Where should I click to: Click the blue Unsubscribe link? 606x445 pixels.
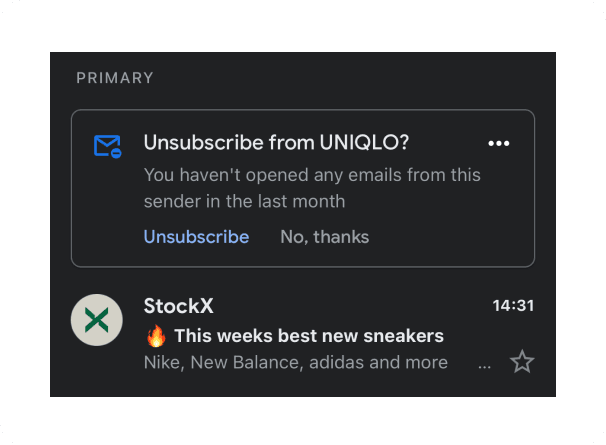click(196, 237)
